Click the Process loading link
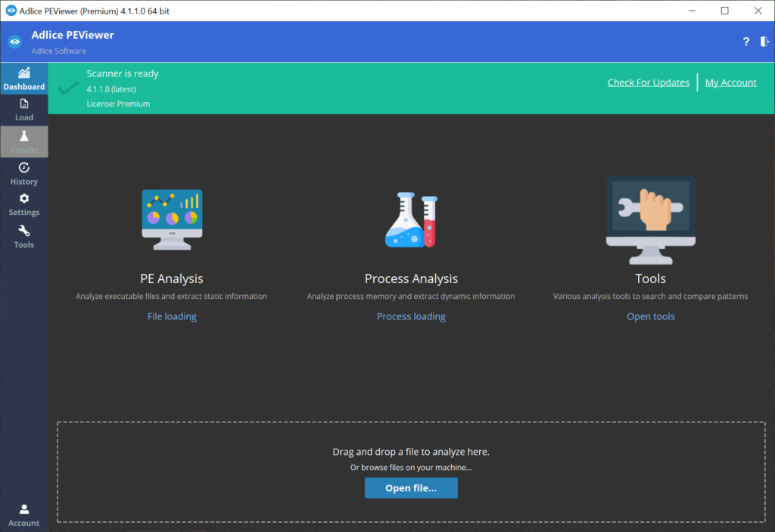Image resolution: width=775 pixels, height=532 pixels. [x=411, y=316]
